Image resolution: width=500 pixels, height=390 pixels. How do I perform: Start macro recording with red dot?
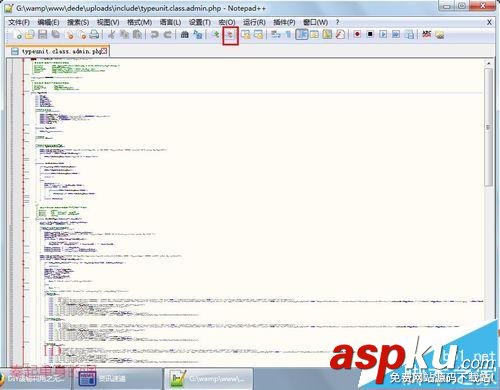coord(357,34)
